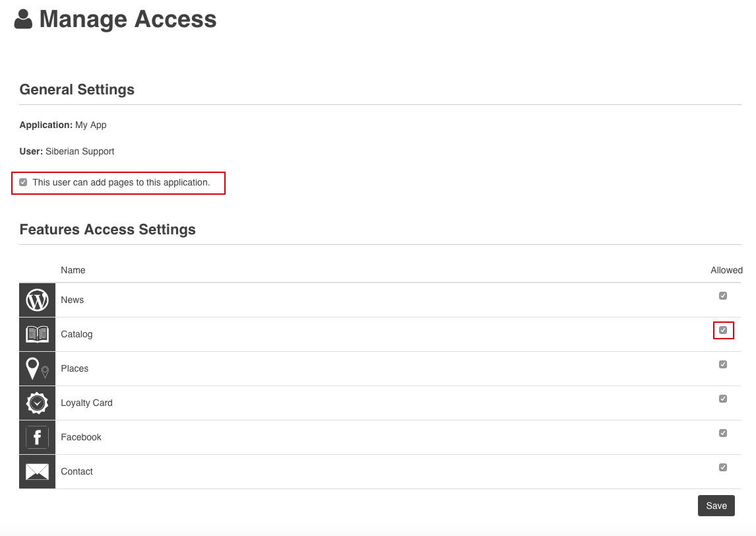This screenshot has width=756, height=536.
Task: Disable Facebook feature access checkbox
Action: click(x=723, y=433)
